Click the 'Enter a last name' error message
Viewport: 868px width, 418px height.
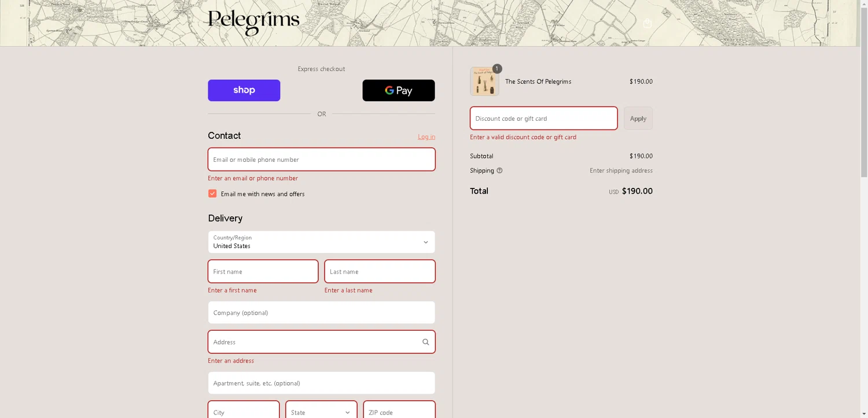click(348, 290)
